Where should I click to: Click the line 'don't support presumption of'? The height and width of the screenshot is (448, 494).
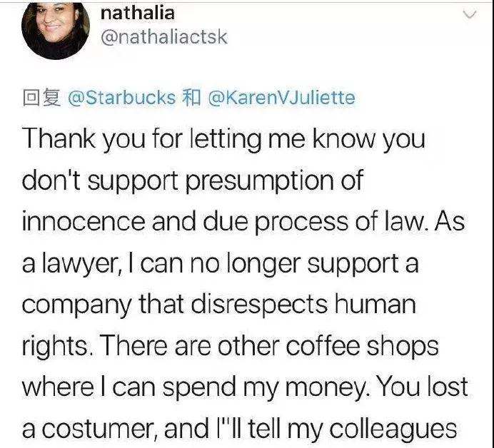pos(193,181)
